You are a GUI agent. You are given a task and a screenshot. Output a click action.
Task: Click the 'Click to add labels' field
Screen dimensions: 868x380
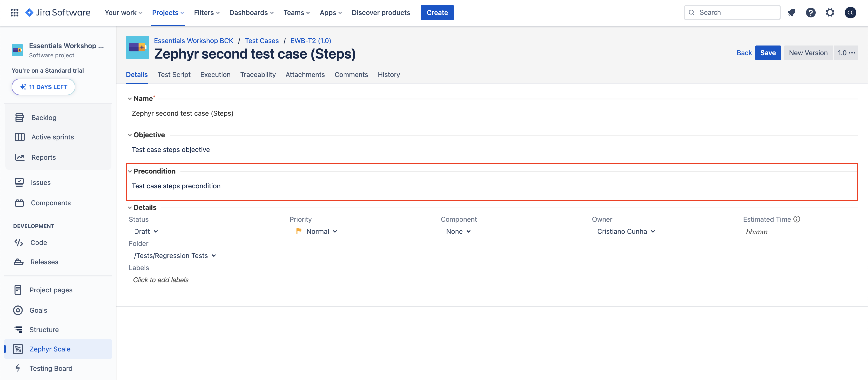161,280
